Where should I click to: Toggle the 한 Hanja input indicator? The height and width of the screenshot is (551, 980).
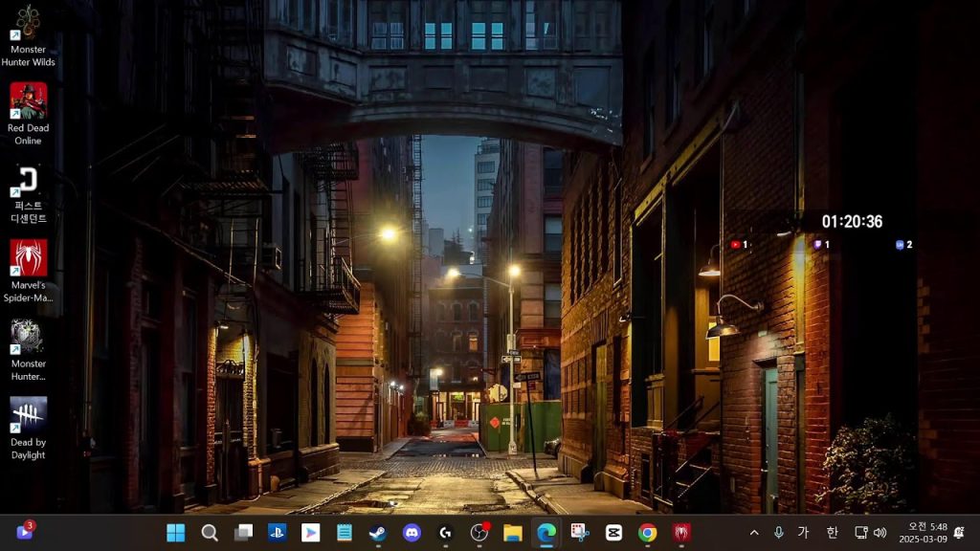[x=832, y=533]
